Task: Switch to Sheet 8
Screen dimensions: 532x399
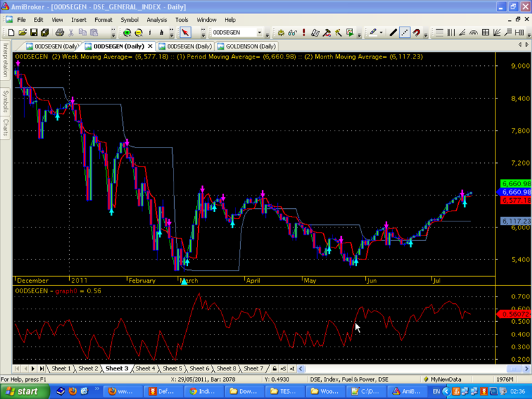Action: pos(226,368)
